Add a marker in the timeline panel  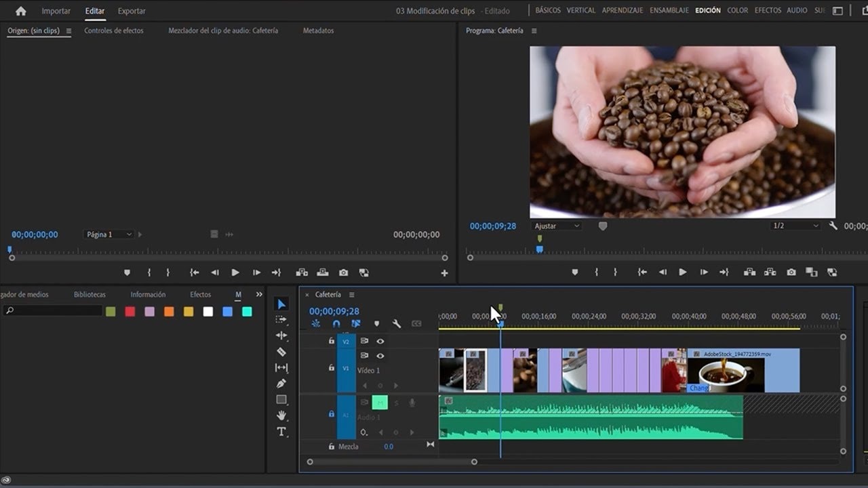click(377, 323)
